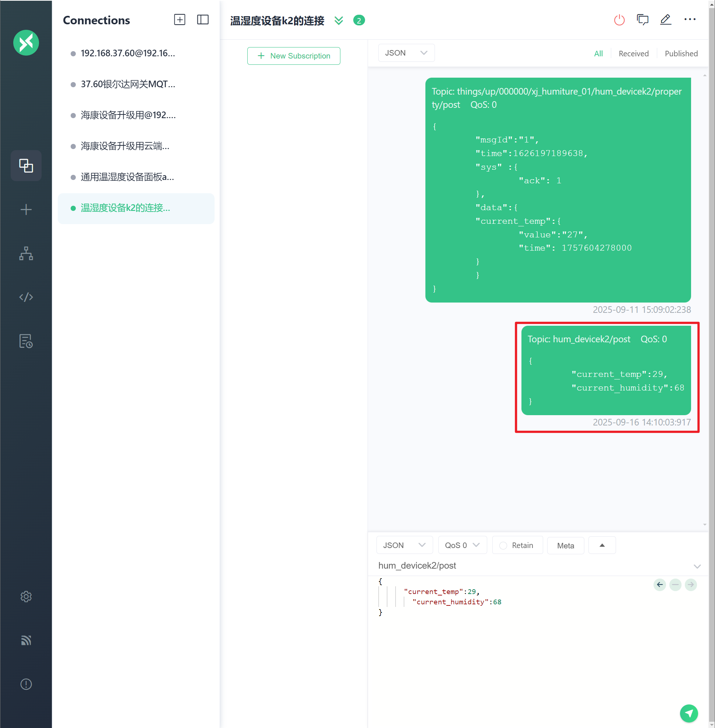This screenshot has height=728, width=715.
Task: Open the QoS 0 dropdown
Action: [x=462, y=545]
